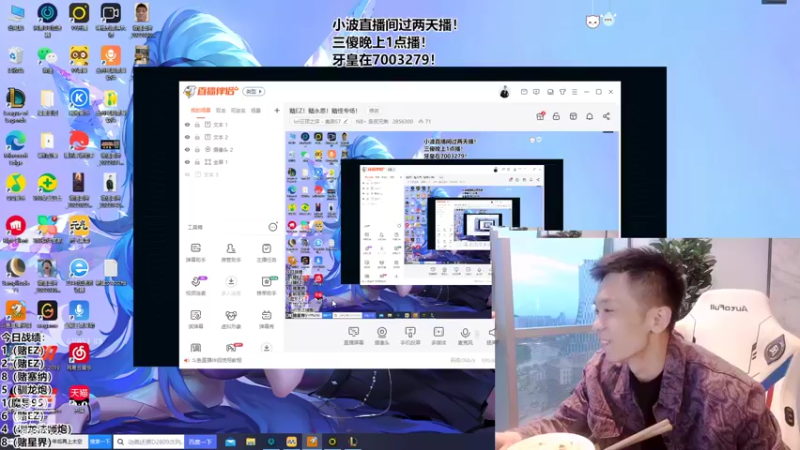This screenshot has height=450, width=800.
Task: Click the 修改 button next to the stream title
Action: click(374, 111)
